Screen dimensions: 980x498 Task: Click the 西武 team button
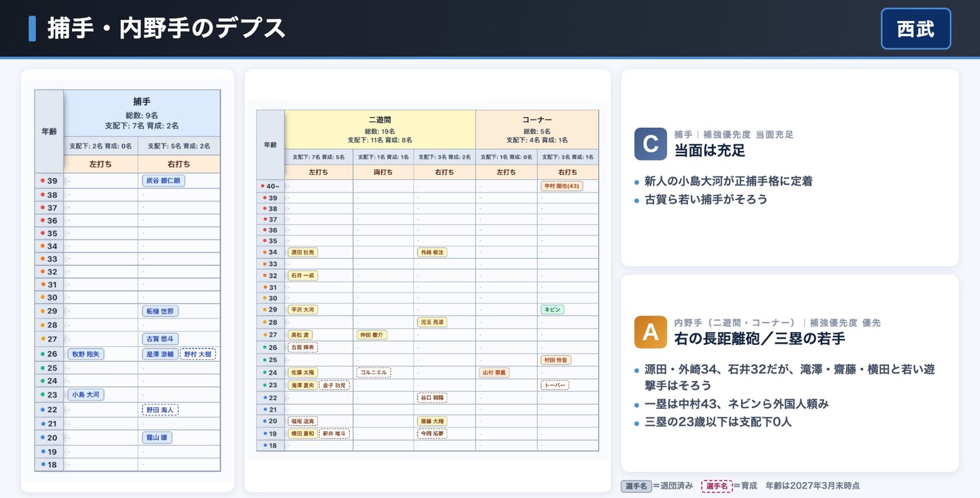pos(915,29)
